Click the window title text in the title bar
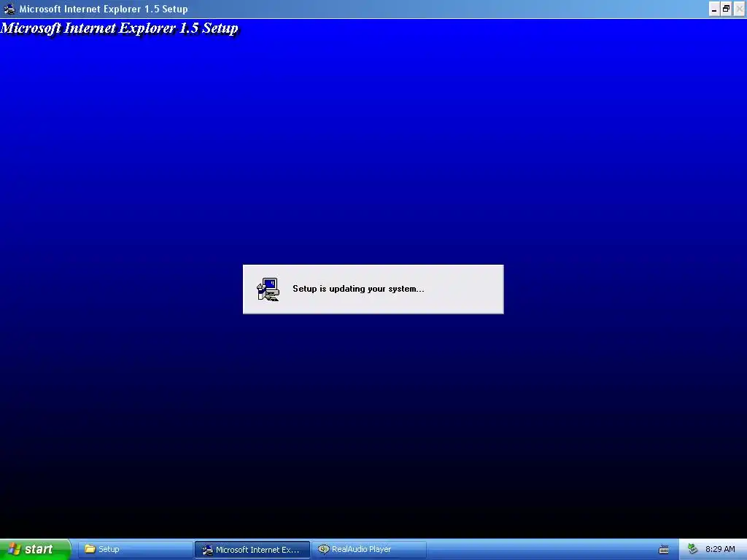This screenshot has height=560, width=747. [x=104, y=9]
